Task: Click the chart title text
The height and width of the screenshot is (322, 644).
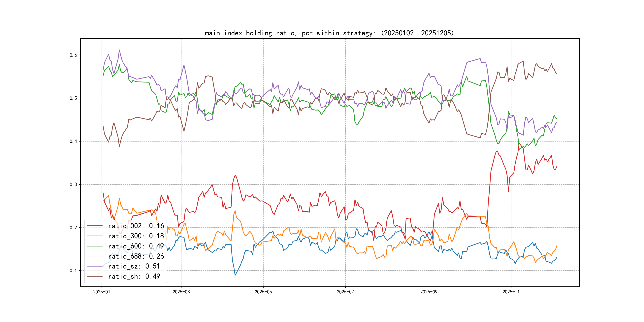Action: (329, 33)
